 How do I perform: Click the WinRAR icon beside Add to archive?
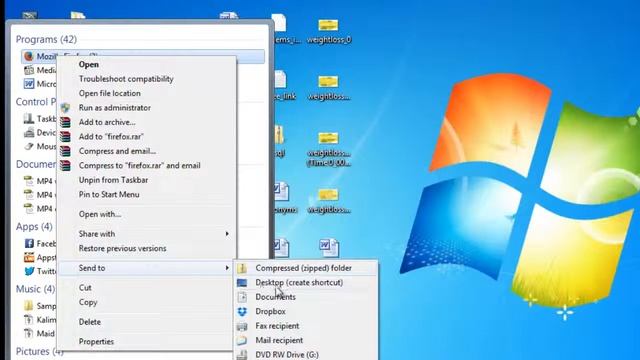(65, 122)
